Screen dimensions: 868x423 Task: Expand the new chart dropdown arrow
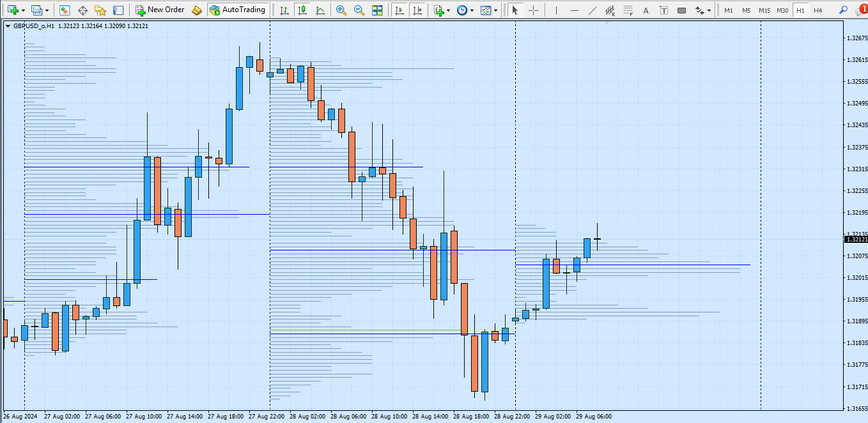pyautogui.click(x=24, y=10)
